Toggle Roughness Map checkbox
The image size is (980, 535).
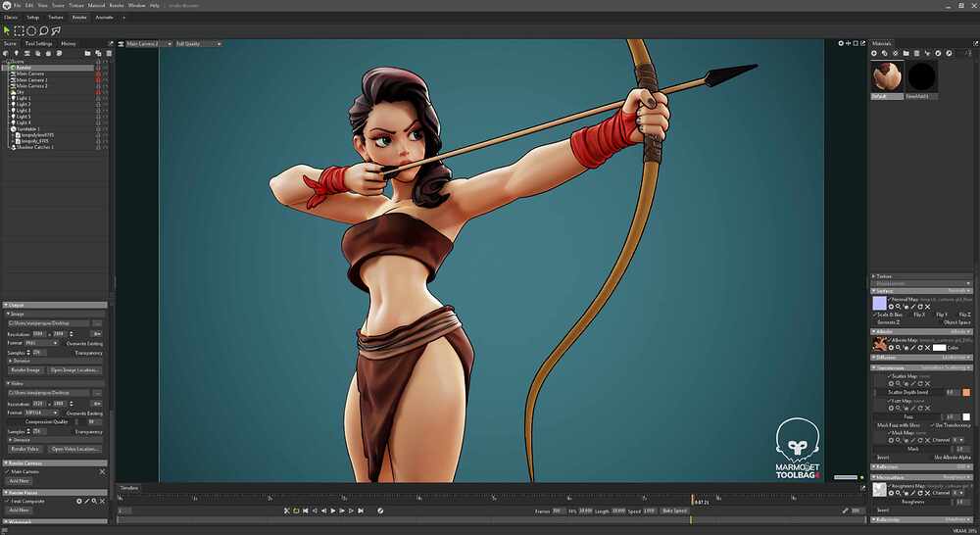coord(890,486)
